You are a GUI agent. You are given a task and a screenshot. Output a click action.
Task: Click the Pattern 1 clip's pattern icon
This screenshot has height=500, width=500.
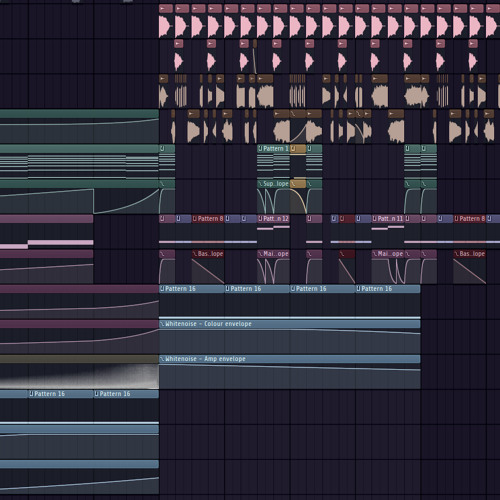(260, 149)
